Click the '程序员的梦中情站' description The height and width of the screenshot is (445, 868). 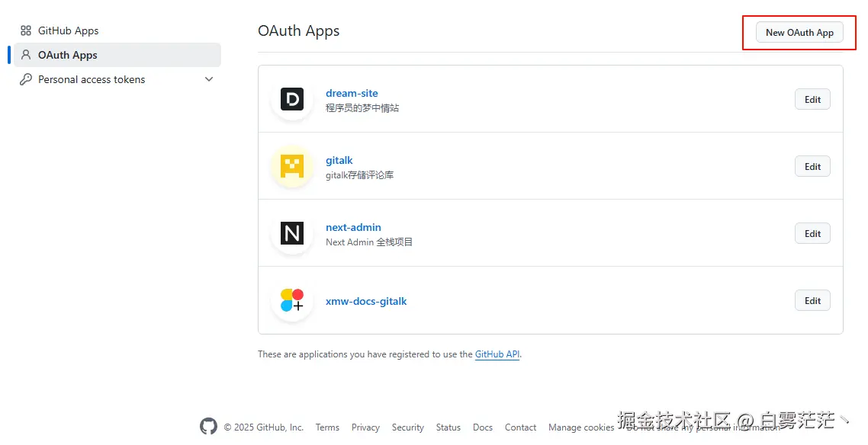tap(362, 107)
